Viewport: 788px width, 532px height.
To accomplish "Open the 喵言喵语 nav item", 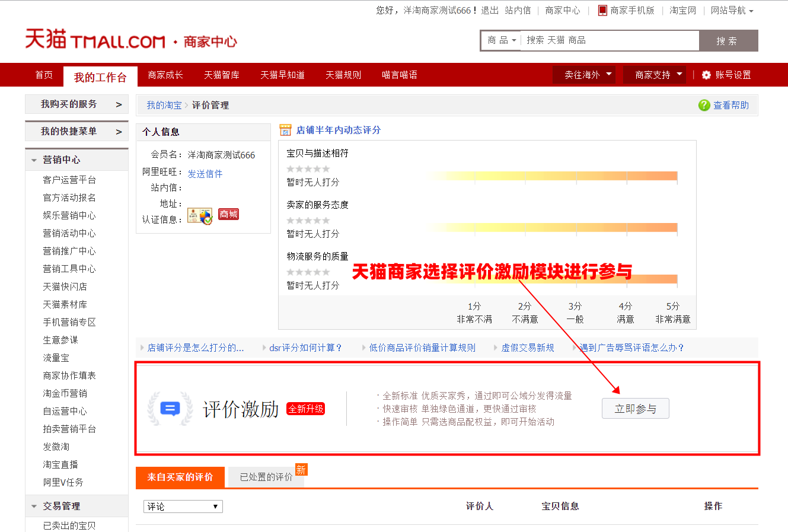I will pyautogui.click(x=400, y=75).
